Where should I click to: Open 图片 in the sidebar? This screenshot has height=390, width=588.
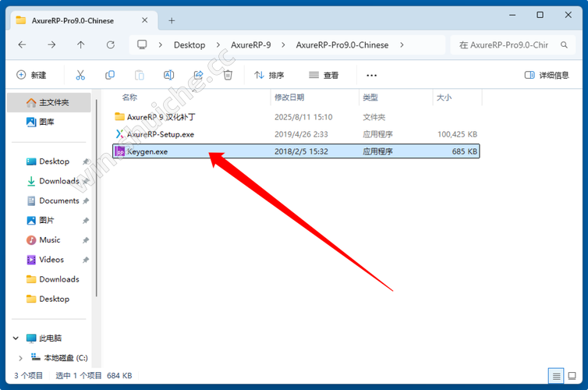[47, 221]
